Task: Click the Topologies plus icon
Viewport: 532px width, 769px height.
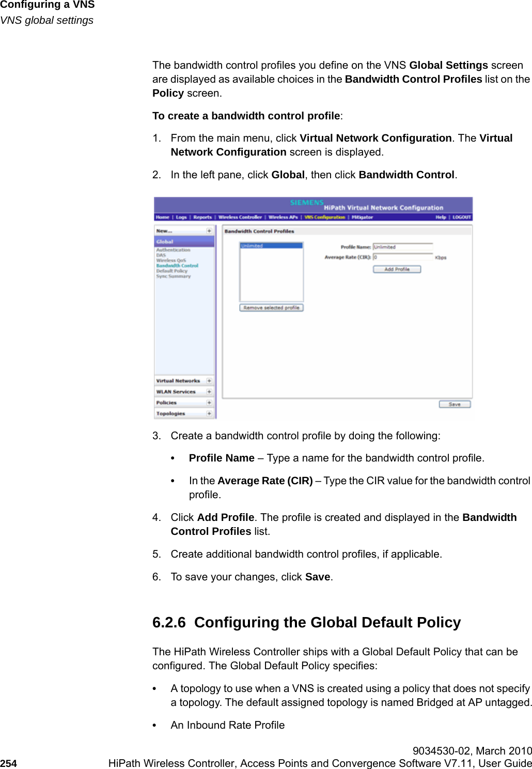Action: pyautogui.click(x=209, y=413)
